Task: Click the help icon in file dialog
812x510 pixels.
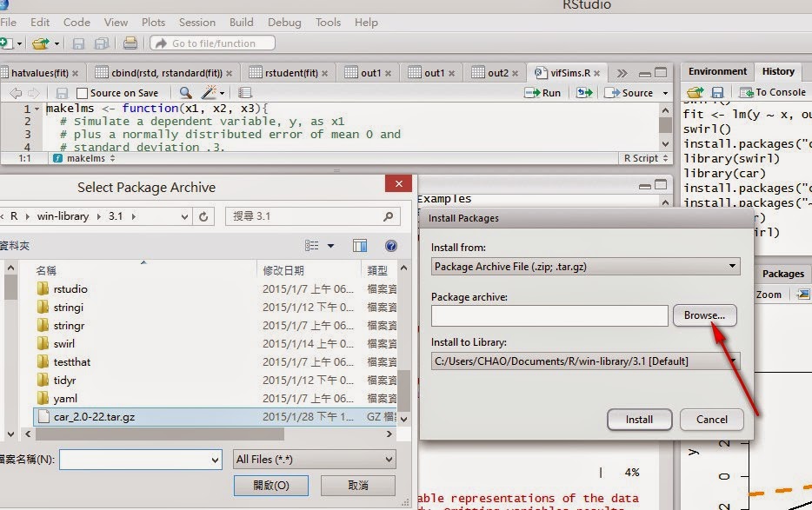Action: [391, 246]
